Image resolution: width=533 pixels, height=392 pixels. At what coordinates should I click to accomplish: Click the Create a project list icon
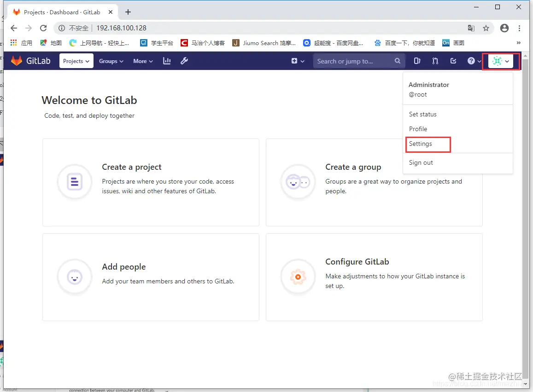(75, 182)
